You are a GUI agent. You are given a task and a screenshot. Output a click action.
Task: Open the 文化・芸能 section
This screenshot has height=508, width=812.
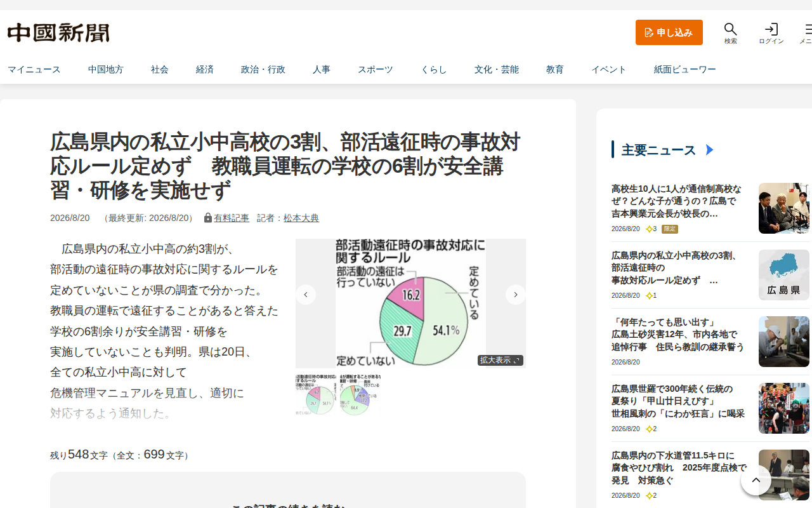coord(497,69)
